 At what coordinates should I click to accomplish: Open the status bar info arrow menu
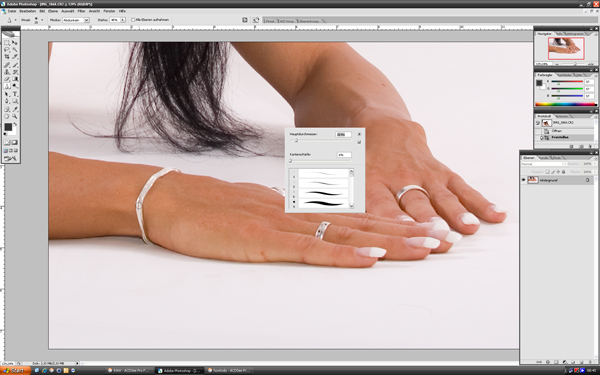click(x=78, y=363)
